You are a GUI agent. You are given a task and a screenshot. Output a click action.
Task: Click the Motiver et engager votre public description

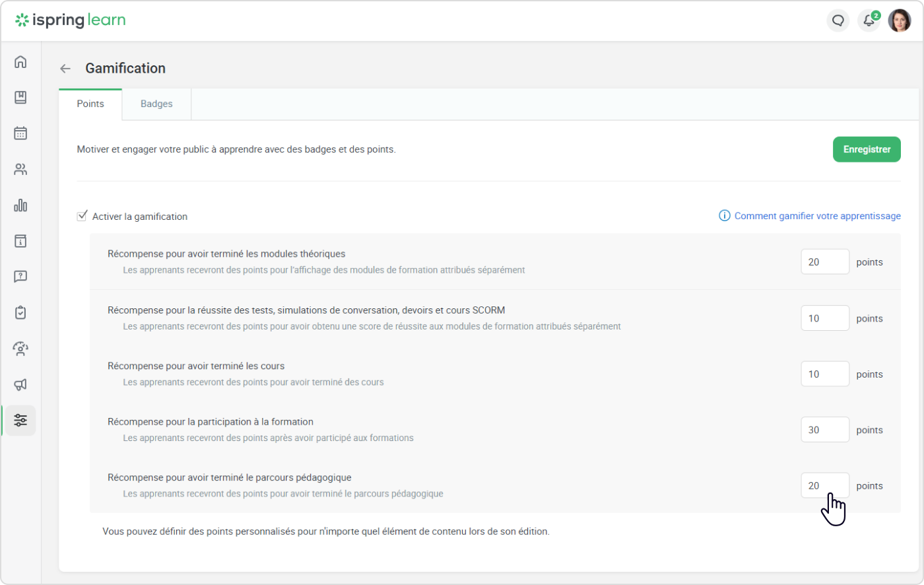(x=236, y=150)
